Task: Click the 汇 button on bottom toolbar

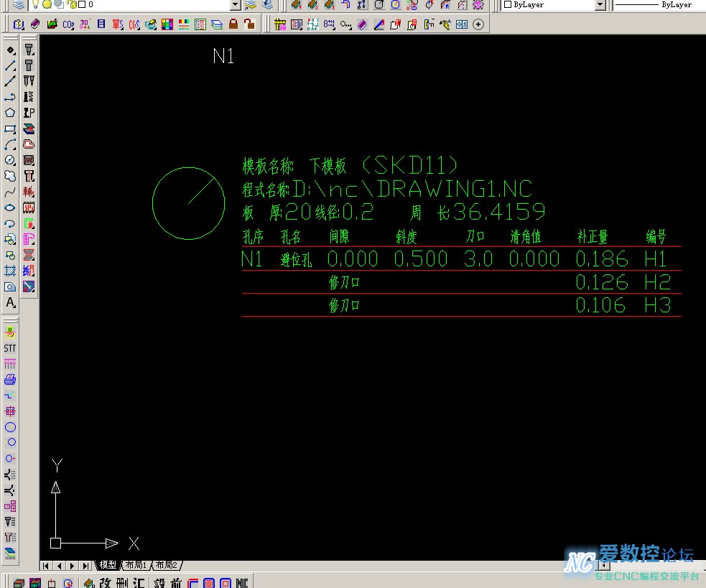Action: coord(138,583)
